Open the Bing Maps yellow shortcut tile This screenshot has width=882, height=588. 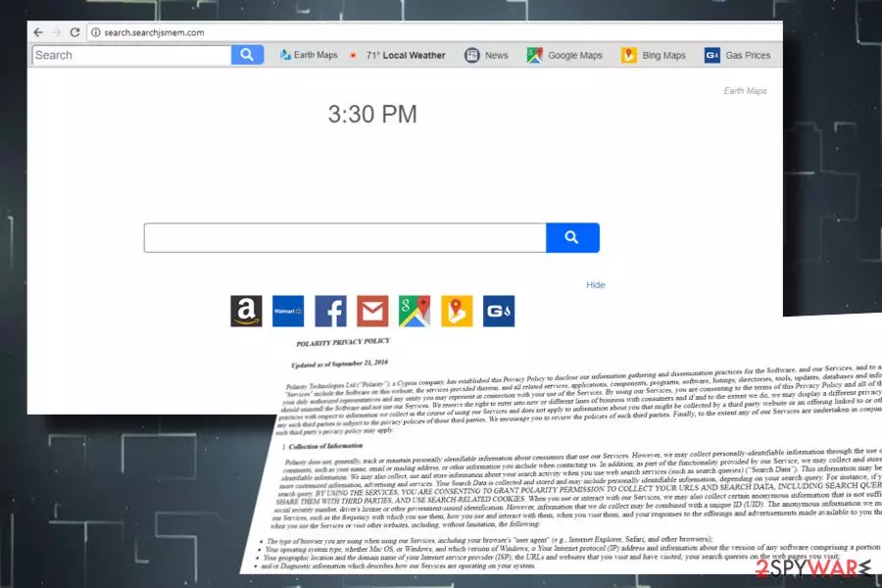point(457,311)
